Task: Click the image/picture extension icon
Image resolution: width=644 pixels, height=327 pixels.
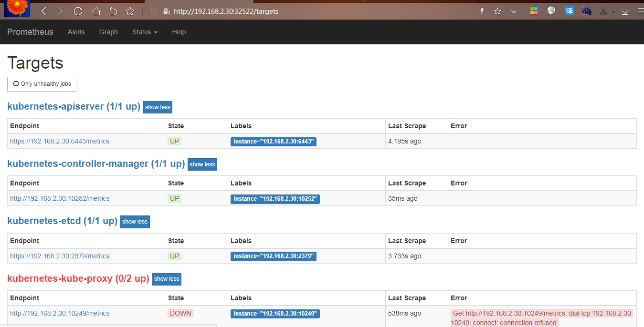Action: 587,11
